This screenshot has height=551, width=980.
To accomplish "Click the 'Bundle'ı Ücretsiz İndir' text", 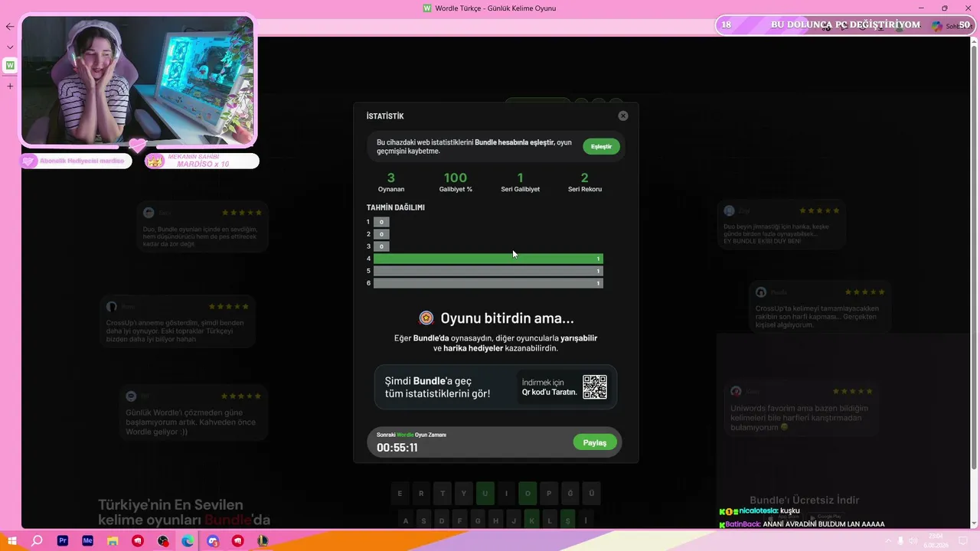I will [x=804, y=500].
